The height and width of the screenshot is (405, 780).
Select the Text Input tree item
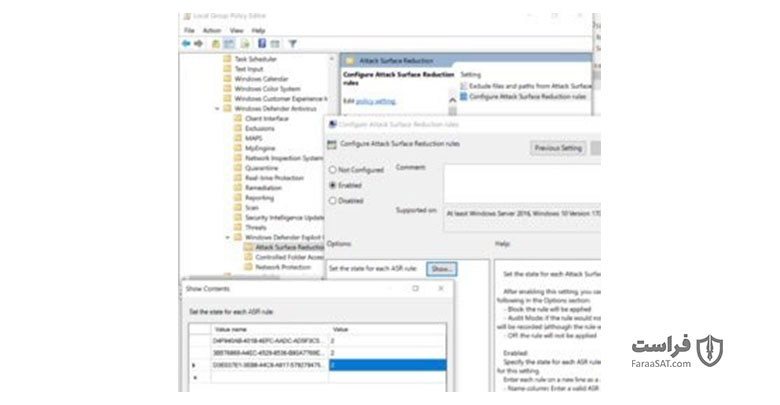tap(249, 69)
